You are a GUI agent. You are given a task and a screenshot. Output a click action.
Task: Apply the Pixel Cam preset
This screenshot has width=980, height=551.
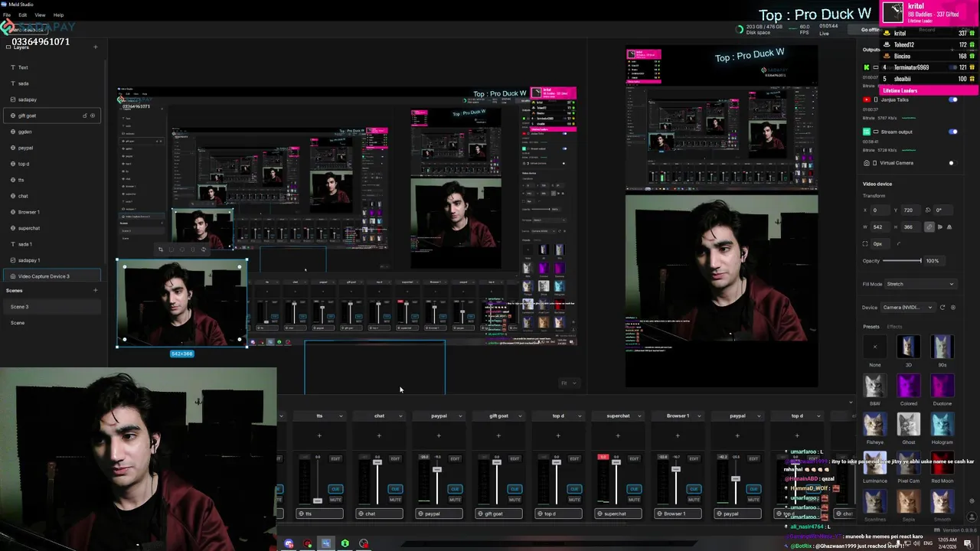point(909,463)
